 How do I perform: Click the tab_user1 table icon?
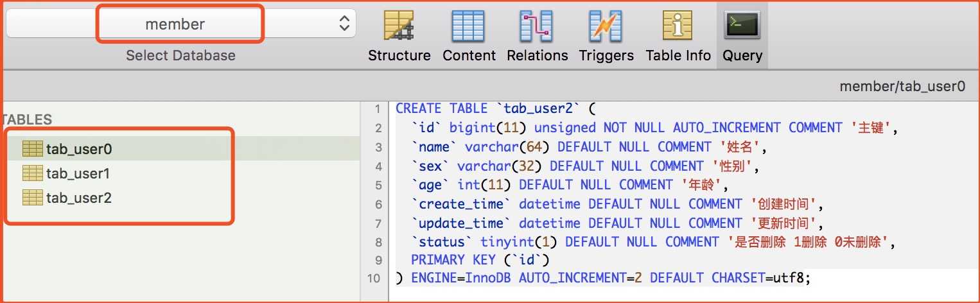pyautogui.click(x=32, y=173)
